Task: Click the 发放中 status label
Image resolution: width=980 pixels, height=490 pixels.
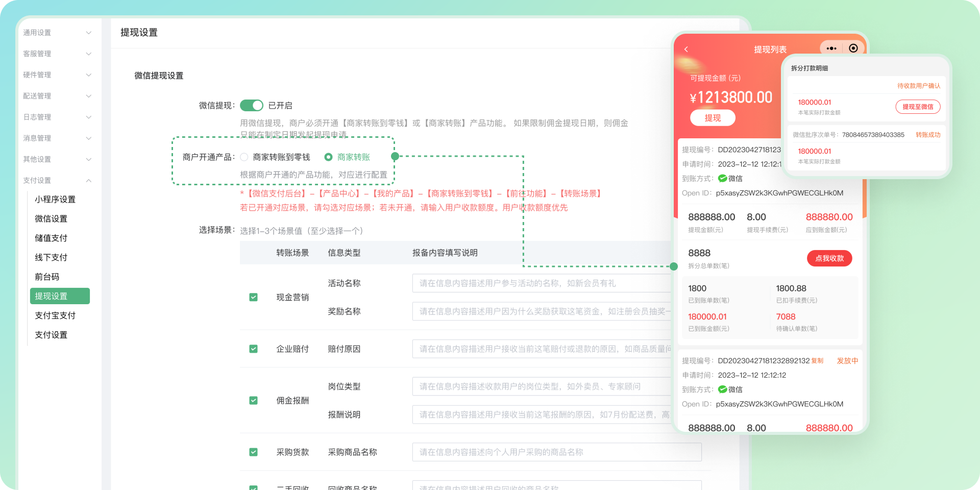Action: pos(847,361)
